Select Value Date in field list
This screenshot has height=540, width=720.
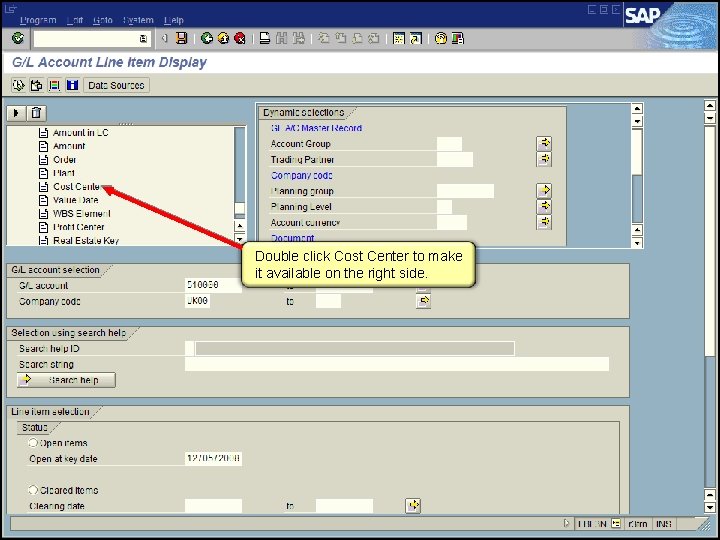click(x=76, y=200)
